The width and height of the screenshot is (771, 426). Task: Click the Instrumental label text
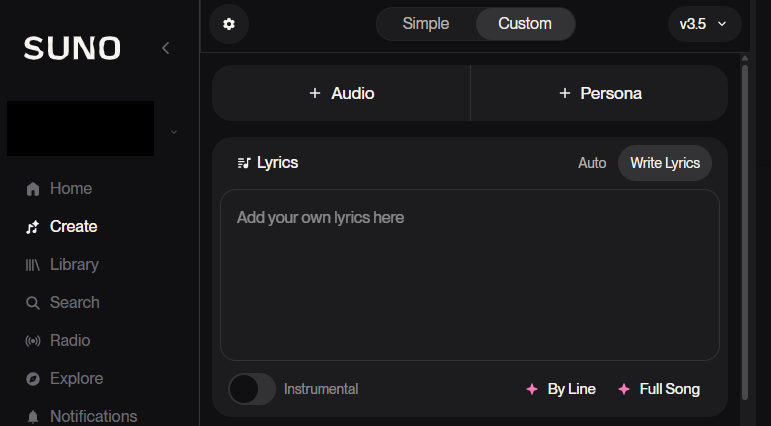tap(321, 389)
